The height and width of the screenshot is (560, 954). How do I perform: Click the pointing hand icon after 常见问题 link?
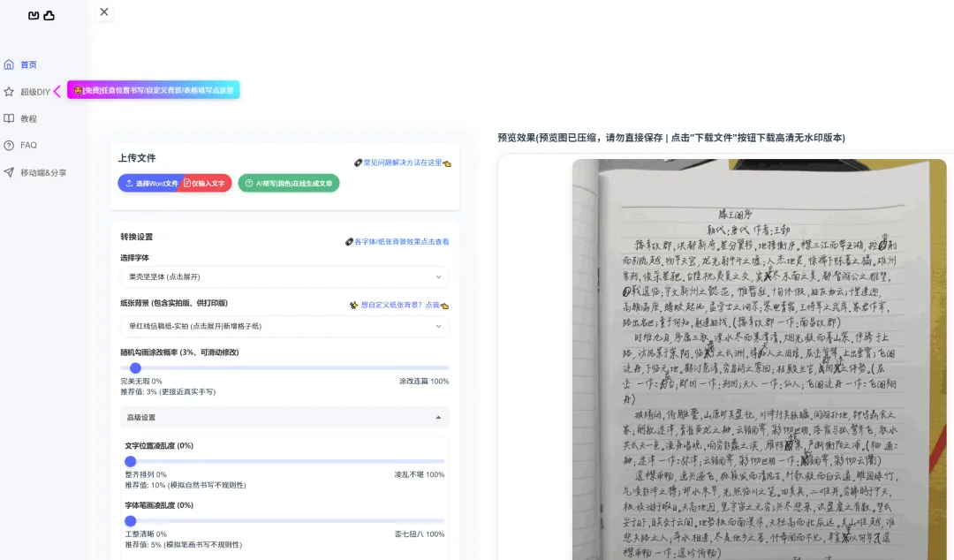[447, 163]
